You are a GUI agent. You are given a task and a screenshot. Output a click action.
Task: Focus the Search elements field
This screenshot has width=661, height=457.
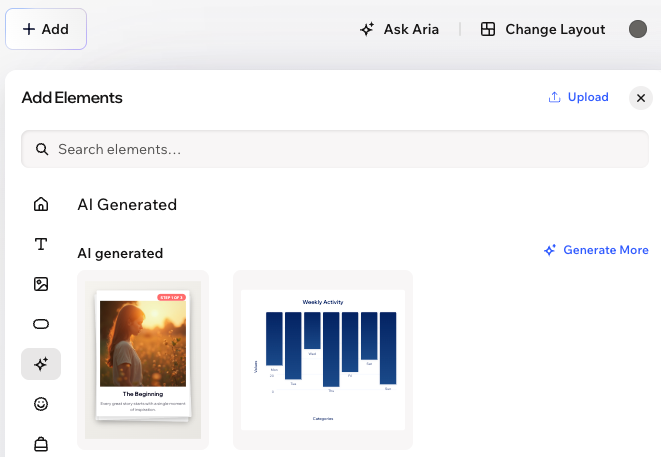pos(335,149)
